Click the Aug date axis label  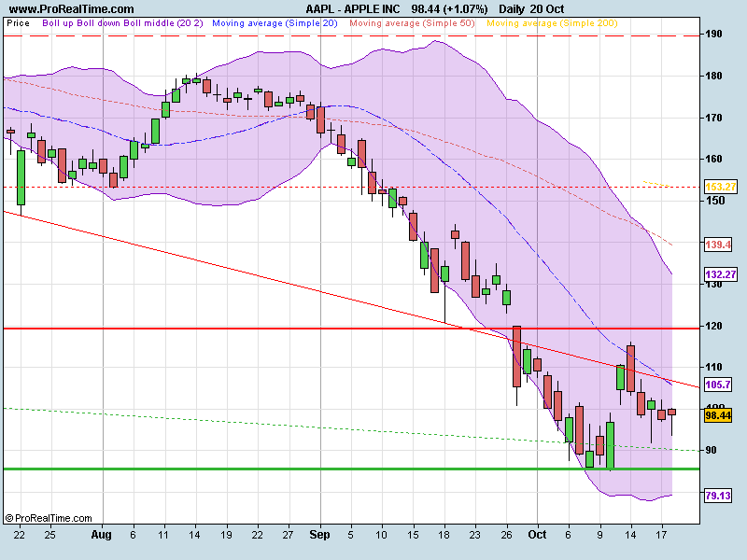pos(101,535)
